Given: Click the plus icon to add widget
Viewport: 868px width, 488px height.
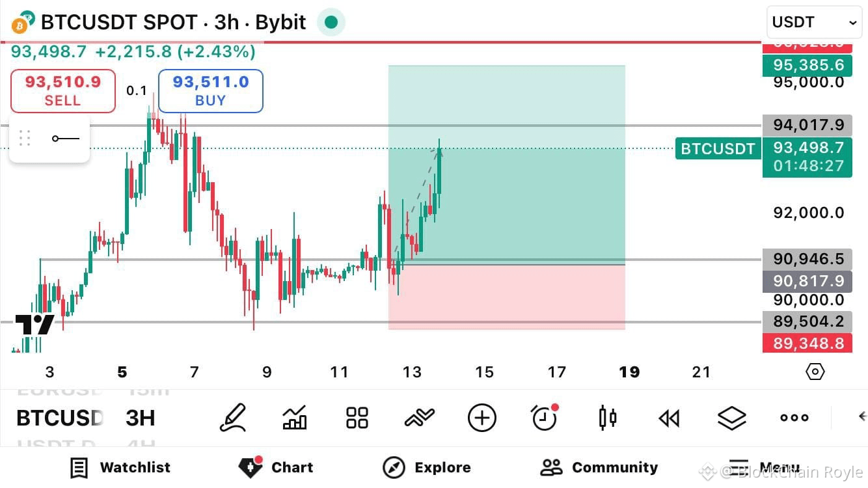Looking at the screenshot, I should pyautogui.click(x=481, y=417).
